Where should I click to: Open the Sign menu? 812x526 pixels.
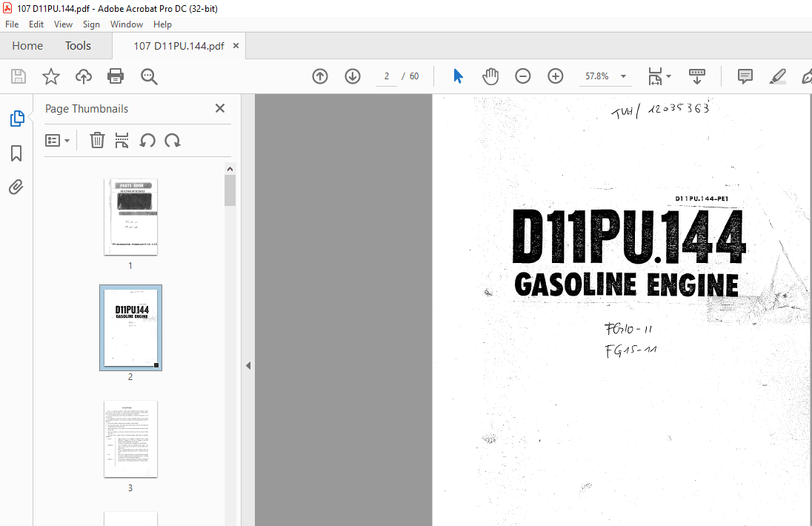[91, 24]
